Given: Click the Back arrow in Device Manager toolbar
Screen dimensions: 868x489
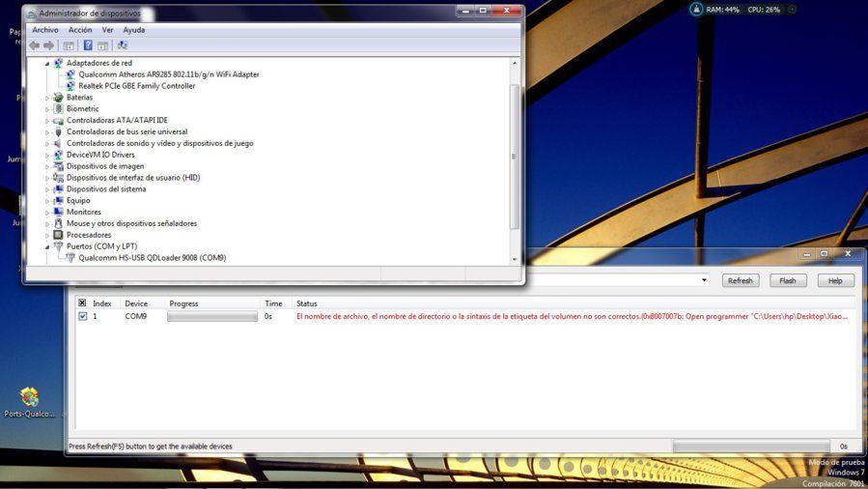Looking at the screenshot, I should tap(35, 45).
